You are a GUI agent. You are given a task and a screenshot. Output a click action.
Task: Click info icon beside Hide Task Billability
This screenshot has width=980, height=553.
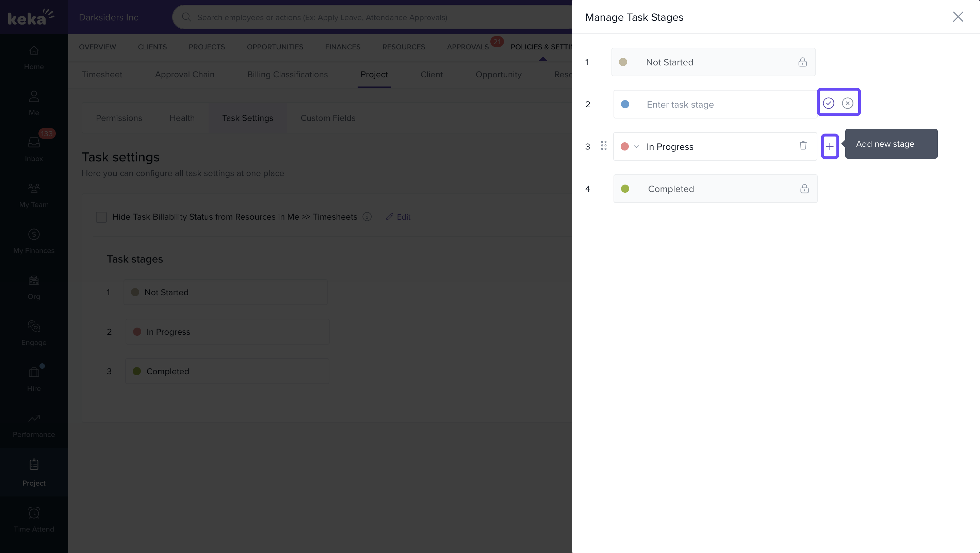(x=367, y=217)
